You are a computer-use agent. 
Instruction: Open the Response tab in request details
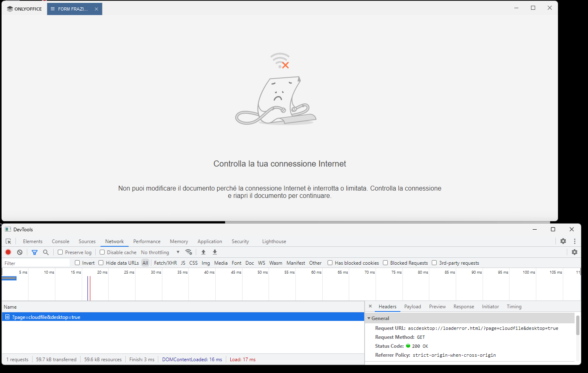coord(463,307)
